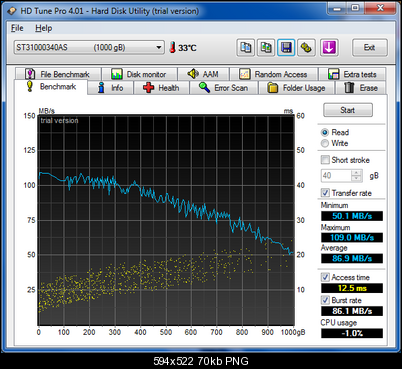Select the Write radio button

(325, 143)
